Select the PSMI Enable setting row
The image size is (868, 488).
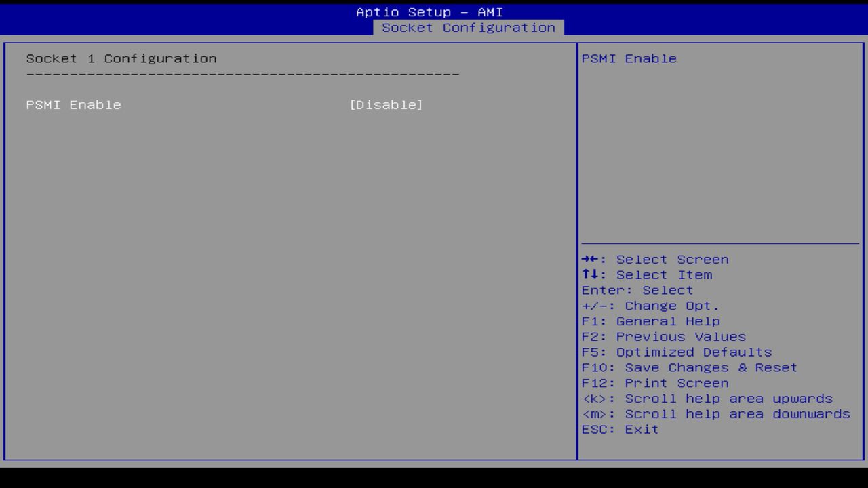coord(73,104)
